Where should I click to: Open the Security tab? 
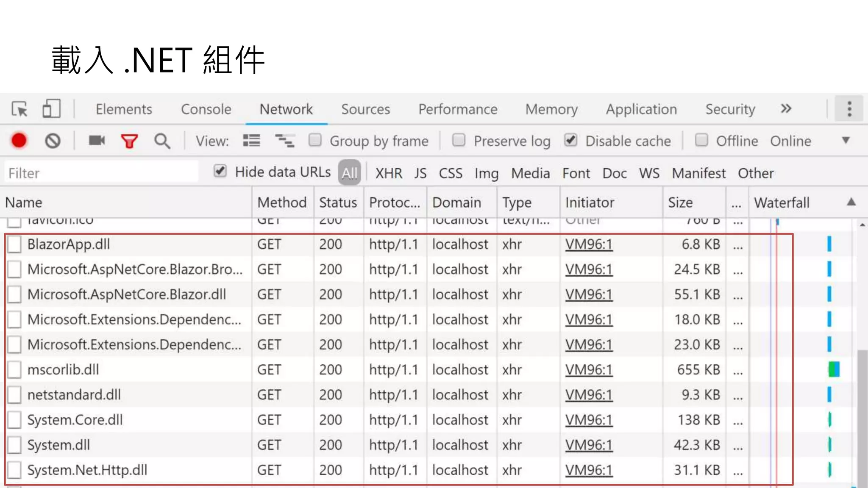pos(730,109)
